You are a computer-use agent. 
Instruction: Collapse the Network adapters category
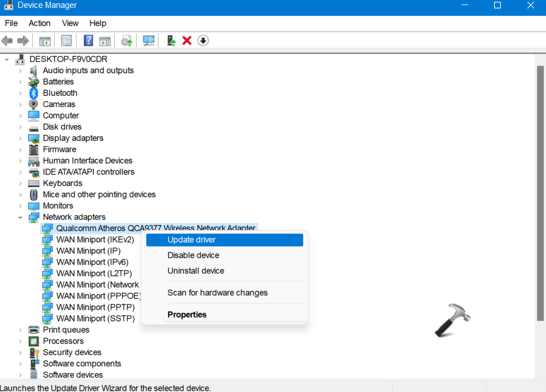[20, 217]
